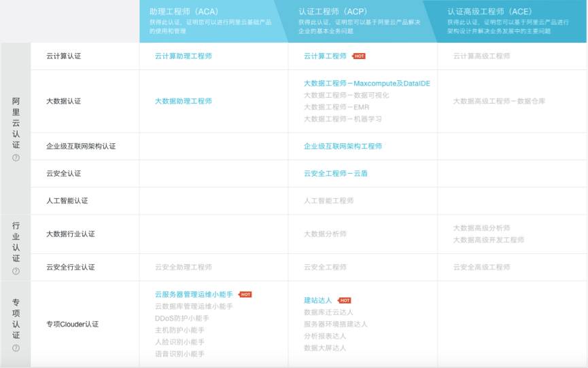Screen dimensions: 588x368
Task: Click the DDoS防护小能手 entry
Action: pos(182,318)
